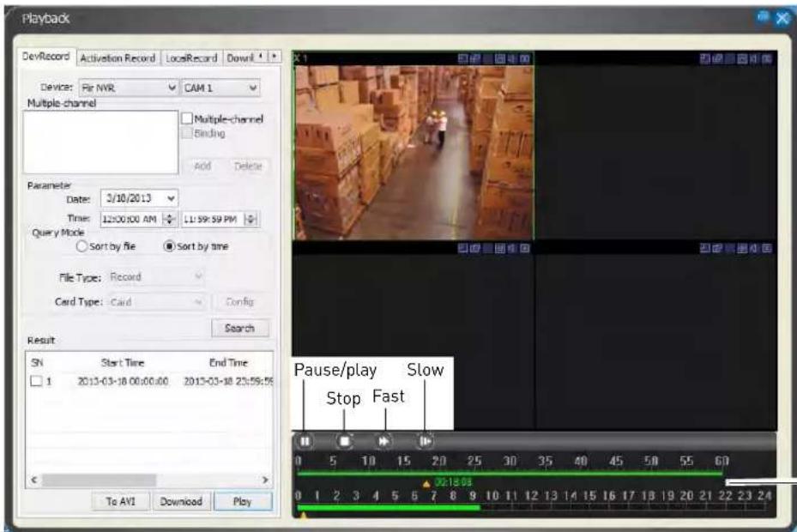Screen dimensions: 797x532
Task: Open the Card Type dropdown
Action: click(x=156, y=302)
